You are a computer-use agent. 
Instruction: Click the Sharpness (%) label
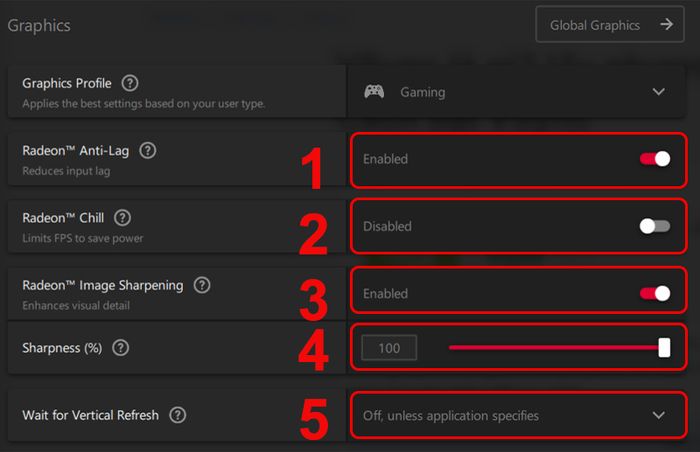tap(62, 348)
